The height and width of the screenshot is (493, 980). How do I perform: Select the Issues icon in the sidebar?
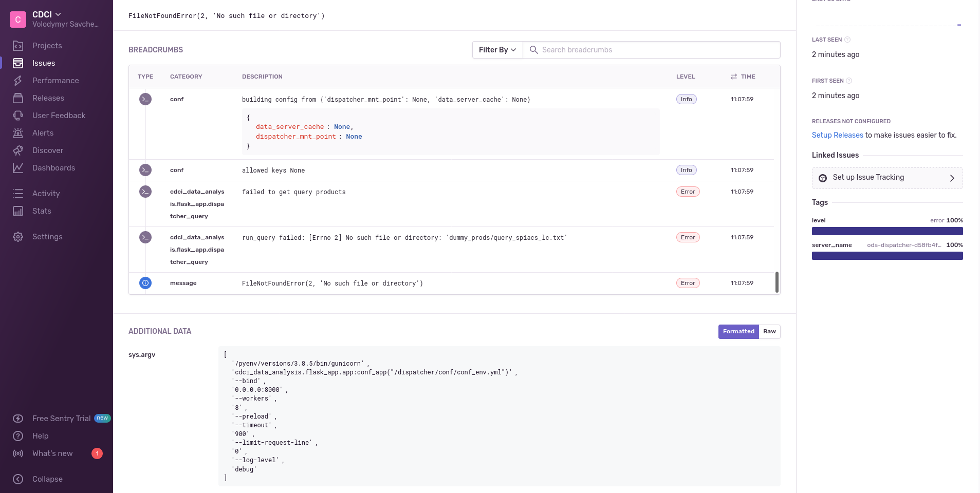coord(17,63)
